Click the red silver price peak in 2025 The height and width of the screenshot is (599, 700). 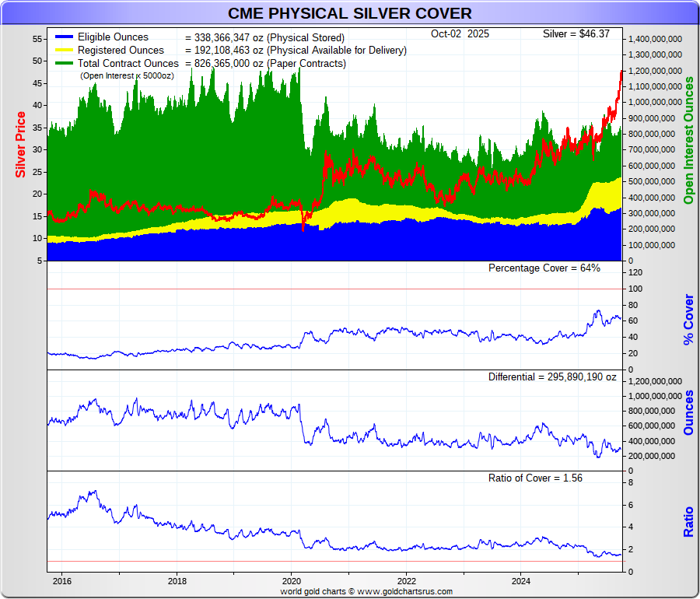pos(621,72)
